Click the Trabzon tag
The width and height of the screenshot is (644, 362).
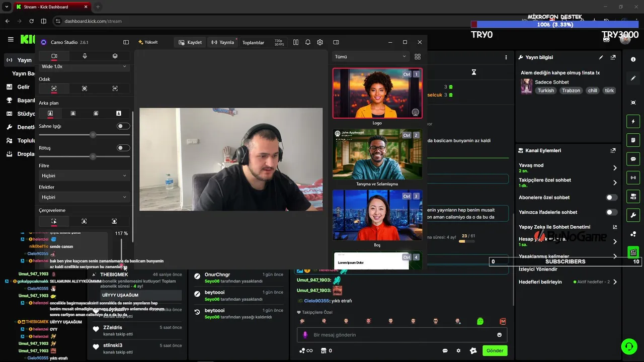(571, 90)
